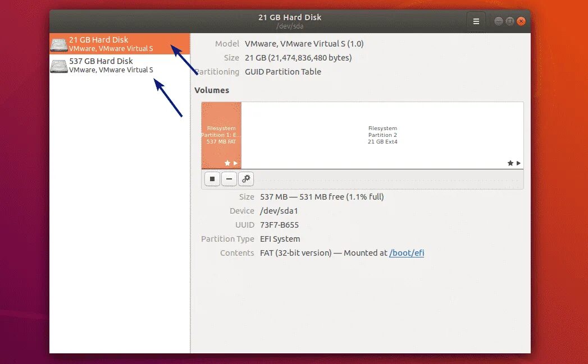Viewport: 588px width, 364px height.
Task: Click play arrow icon in Partition 1
Action: pyautogui.click(x=235, y=163)
